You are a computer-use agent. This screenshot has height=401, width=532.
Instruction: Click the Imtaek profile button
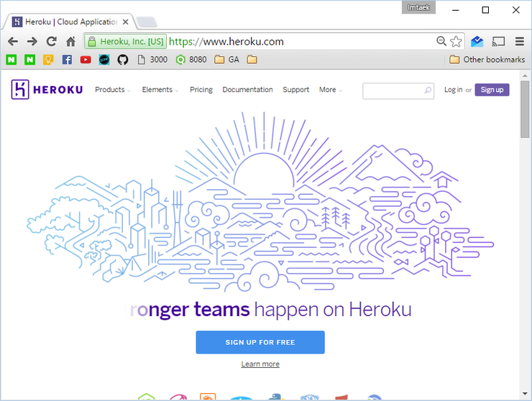pyautogui.click(x=418, y=7)
